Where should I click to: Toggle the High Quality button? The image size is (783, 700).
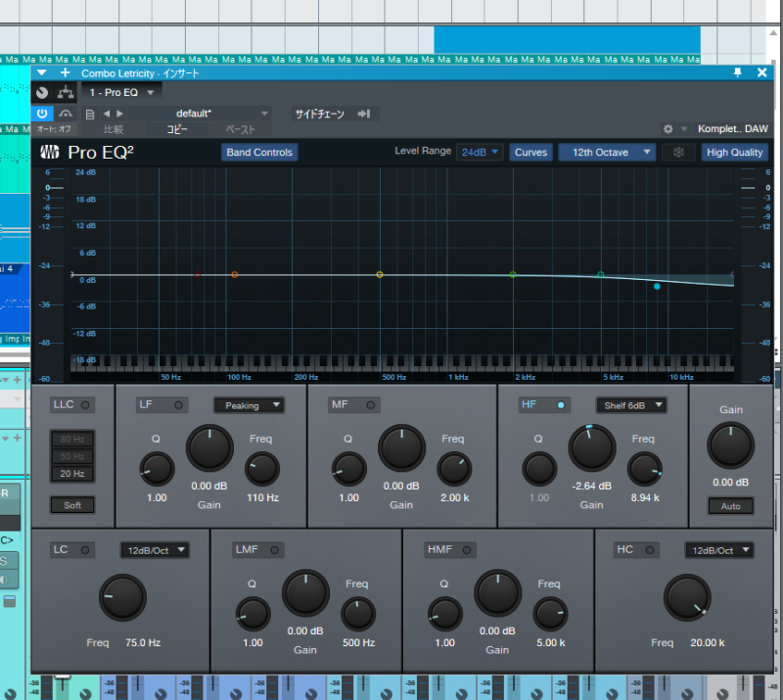(735, 153)
